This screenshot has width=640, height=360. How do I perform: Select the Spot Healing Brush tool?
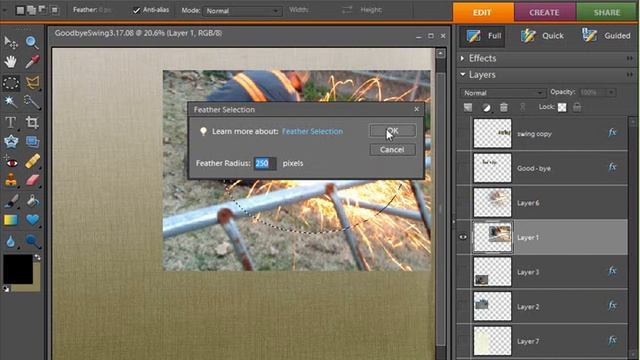point(32,161)
